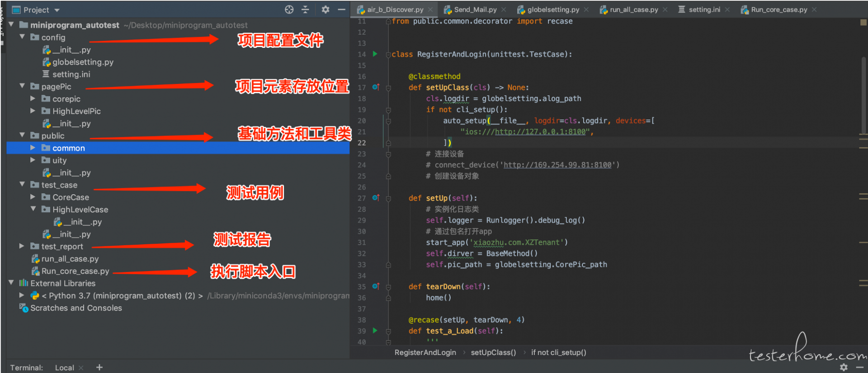Click the editor vertical scrollbar
This screenshot has width=868, height=373.
click(863, 95)
